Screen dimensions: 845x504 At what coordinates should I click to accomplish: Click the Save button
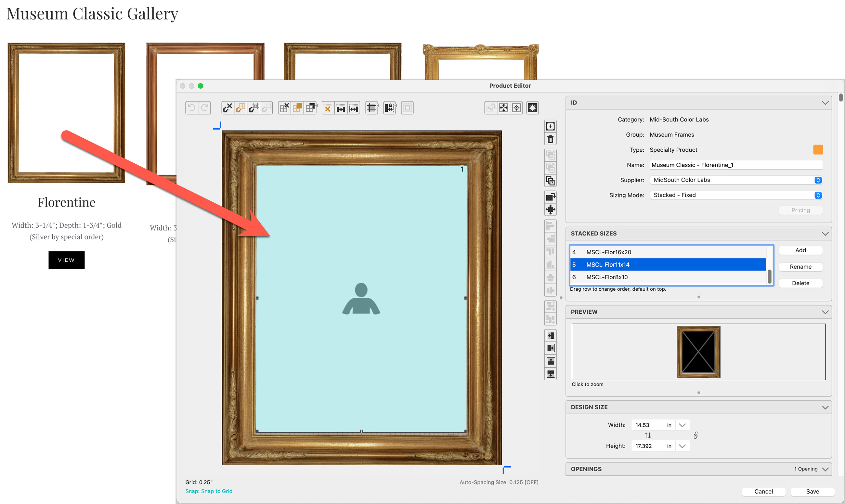(812, 491)
